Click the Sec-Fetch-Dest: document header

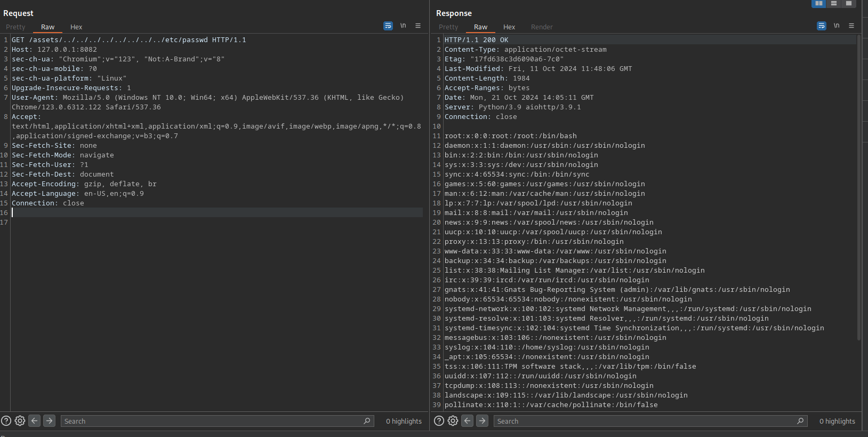pos(63,174)
